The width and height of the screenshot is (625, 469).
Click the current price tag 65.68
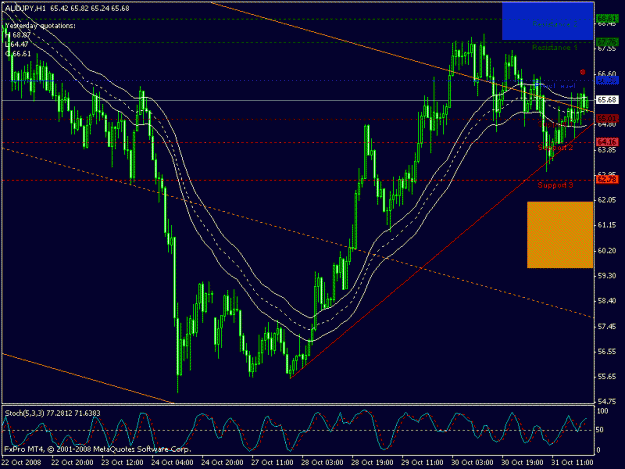click(607, 100)
